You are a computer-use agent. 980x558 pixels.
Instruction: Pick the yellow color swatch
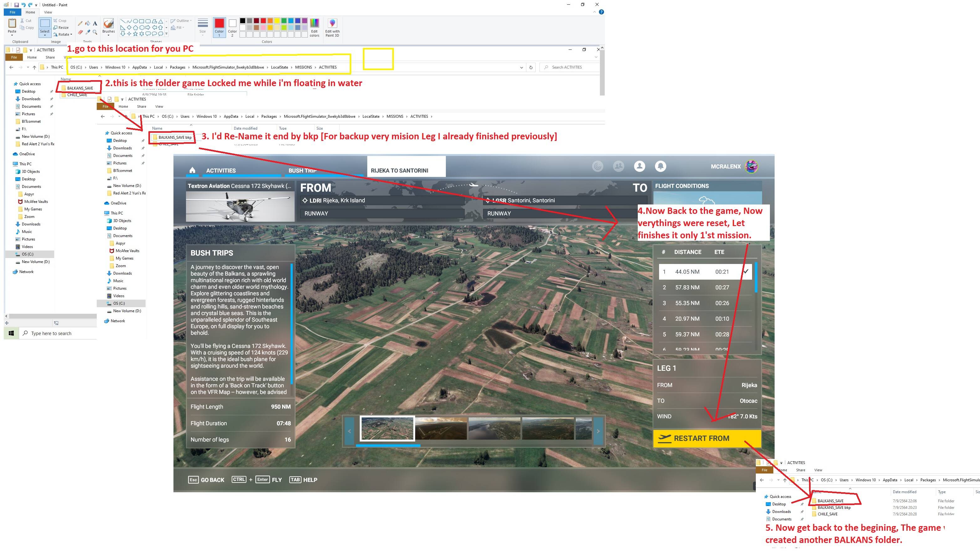point(277,21)
